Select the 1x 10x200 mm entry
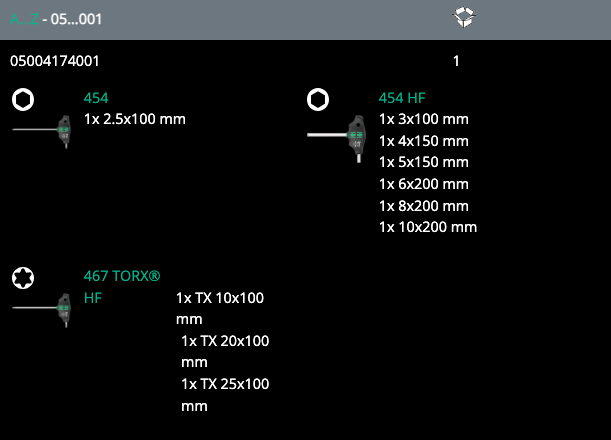 coord(427,227)
